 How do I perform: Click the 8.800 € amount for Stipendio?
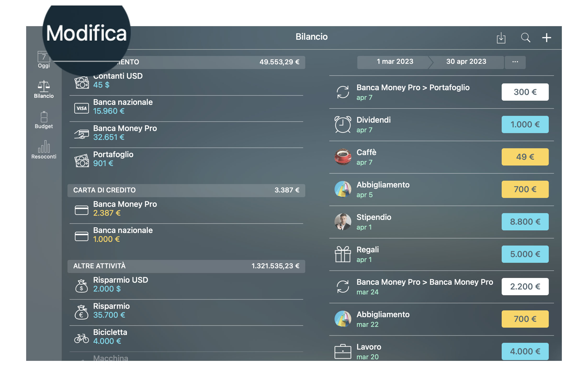point(525,221)
